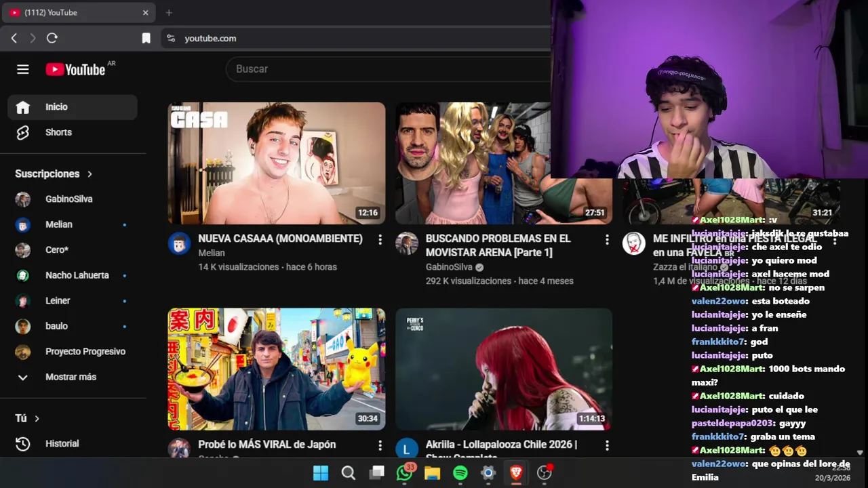Viewport: 868px width, 488px height.
Task: Open File Explorer from taskbar
Action: [433, 473]
